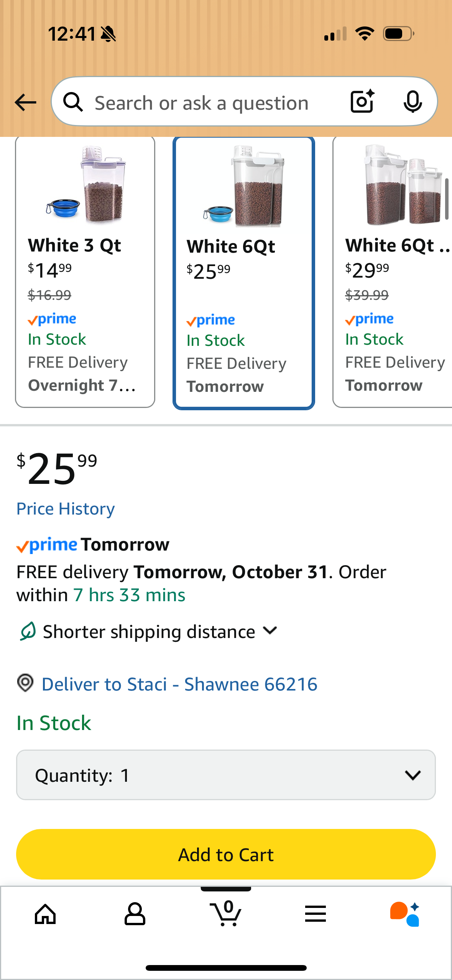
Task: Tap the microphone voice search icon
Action: (x=413, y=102)
